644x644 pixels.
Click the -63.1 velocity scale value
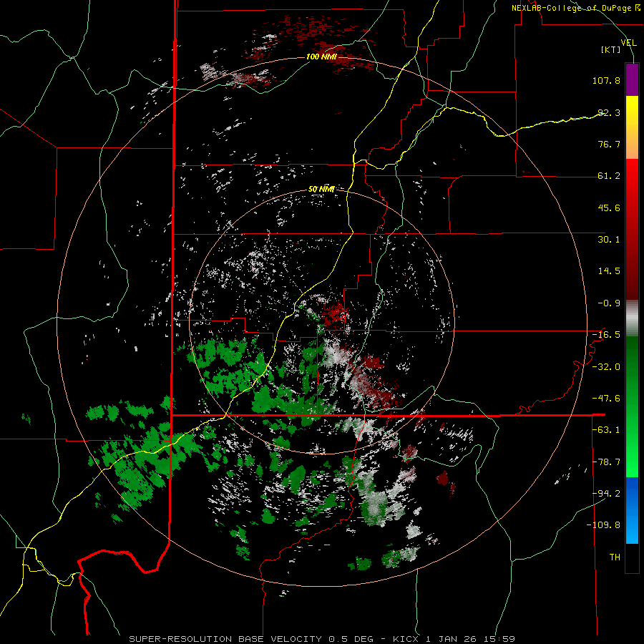pos(606,430)
